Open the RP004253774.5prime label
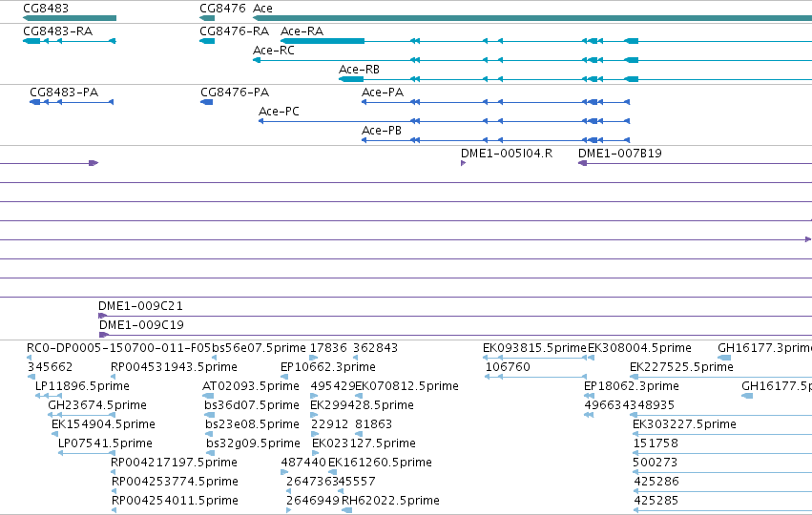812x515 pixels. (175, 482)
